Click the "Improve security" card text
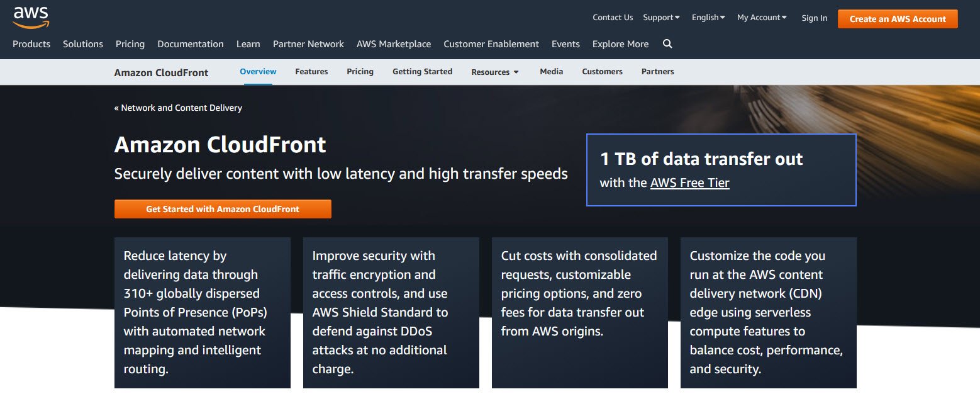 point(381,312)
